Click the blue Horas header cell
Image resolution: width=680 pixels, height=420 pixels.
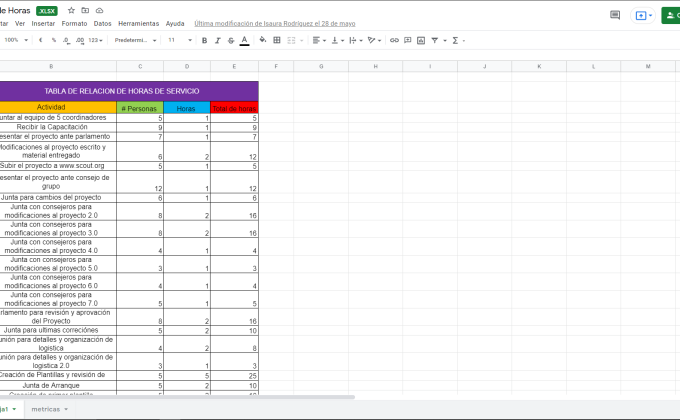point(186,108)
